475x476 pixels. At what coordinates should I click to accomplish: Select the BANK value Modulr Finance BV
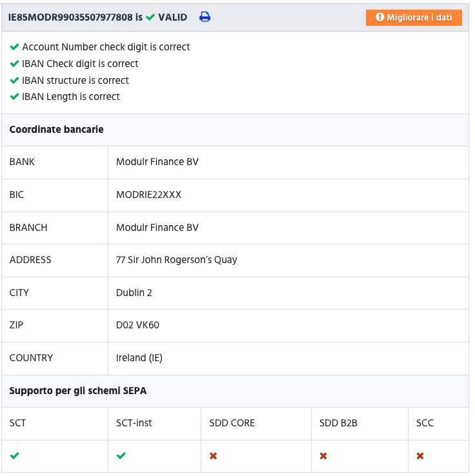click(x=157, y=162)
